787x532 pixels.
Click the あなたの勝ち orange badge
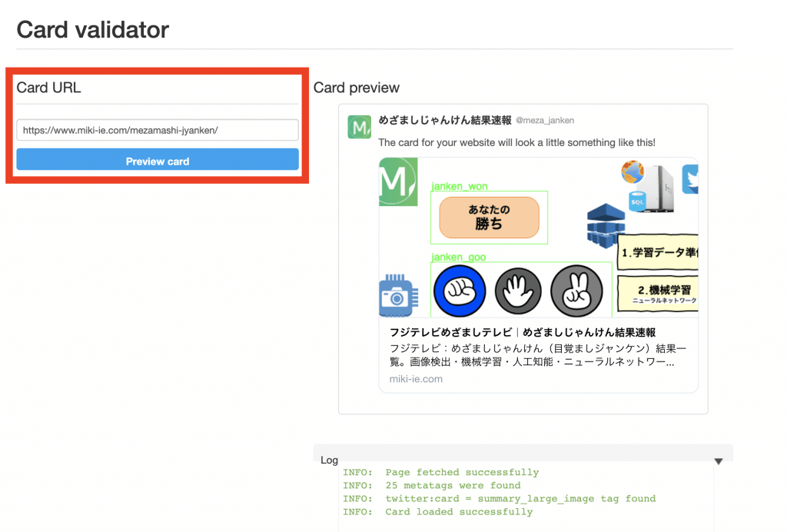489,218
